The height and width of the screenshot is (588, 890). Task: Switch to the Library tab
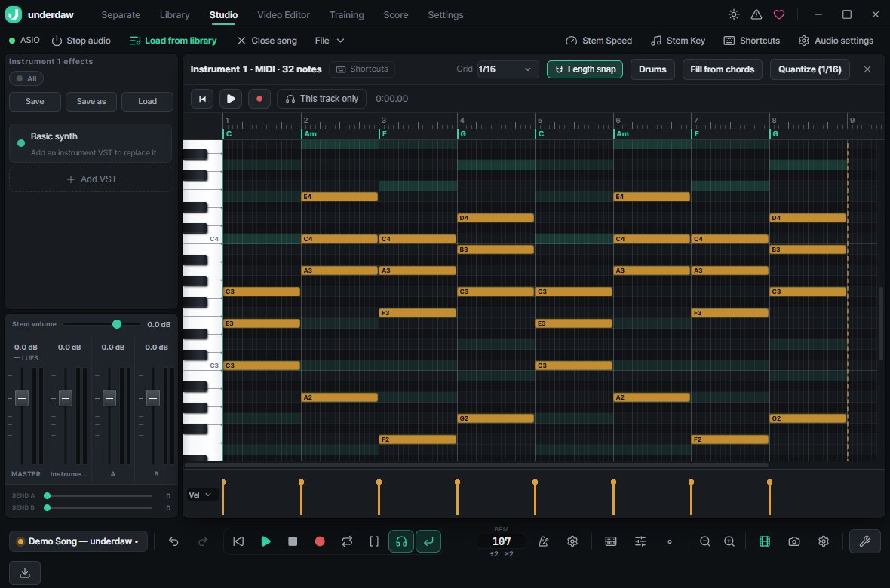tap(174, 15)
